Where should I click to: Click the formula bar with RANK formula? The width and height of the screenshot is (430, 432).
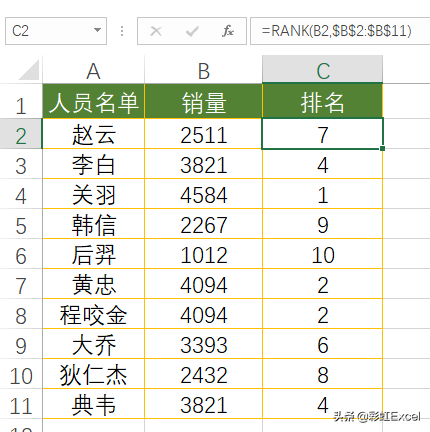pyautogui.click(x=340, y=31)
